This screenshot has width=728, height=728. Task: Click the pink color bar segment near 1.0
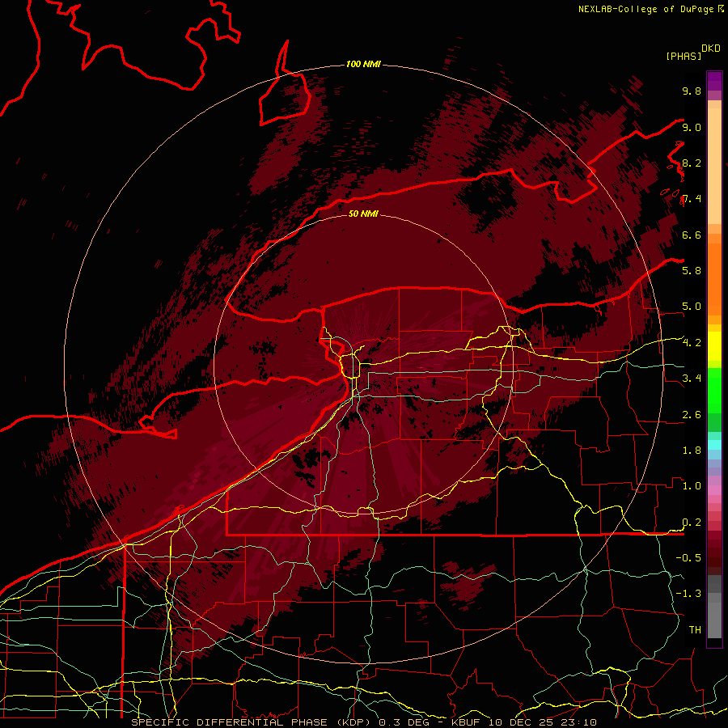tap(714, 490)
